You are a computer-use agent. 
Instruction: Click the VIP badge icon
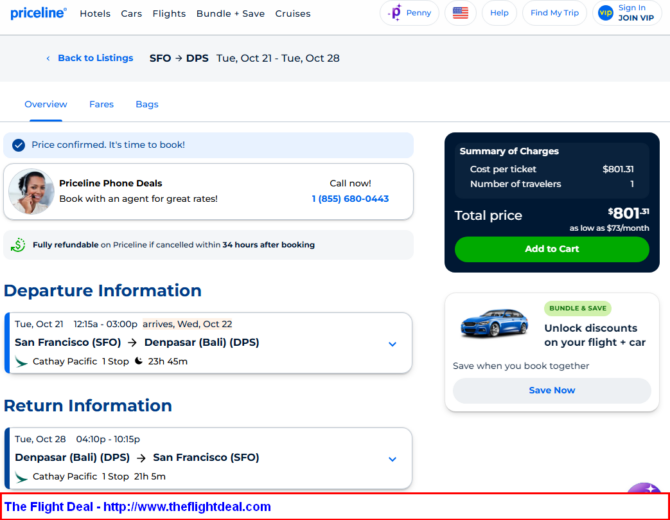tap(605, 13)
